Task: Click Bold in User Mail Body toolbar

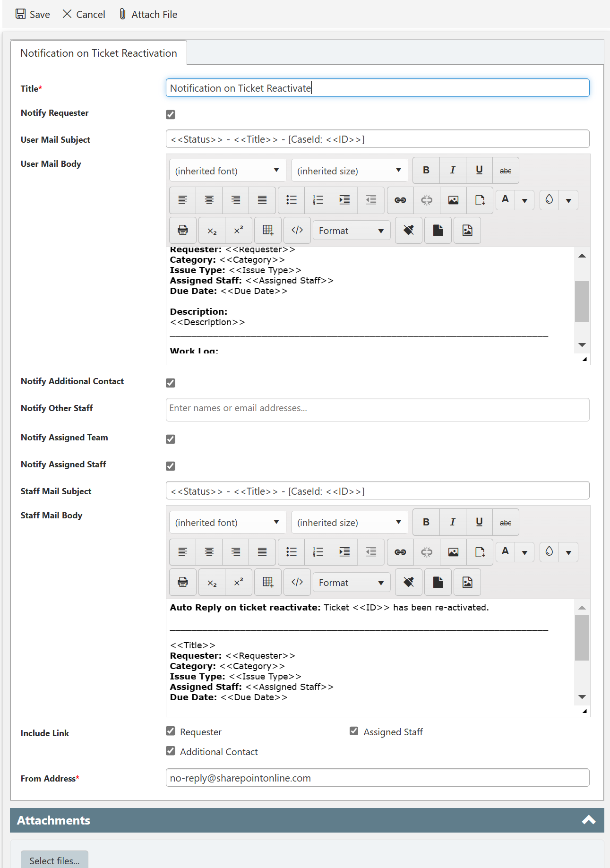Action: click(x=426, y=171)
